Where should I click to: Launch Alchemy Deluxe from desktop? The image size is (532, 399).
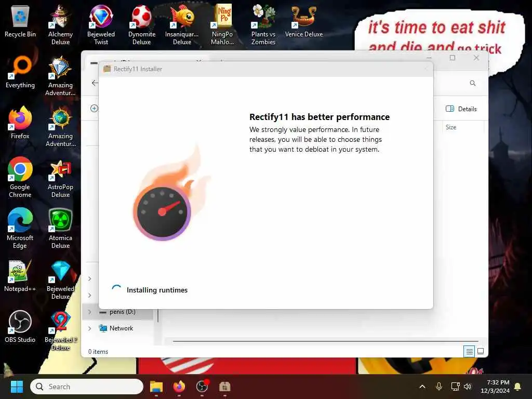tap(60, 24)
